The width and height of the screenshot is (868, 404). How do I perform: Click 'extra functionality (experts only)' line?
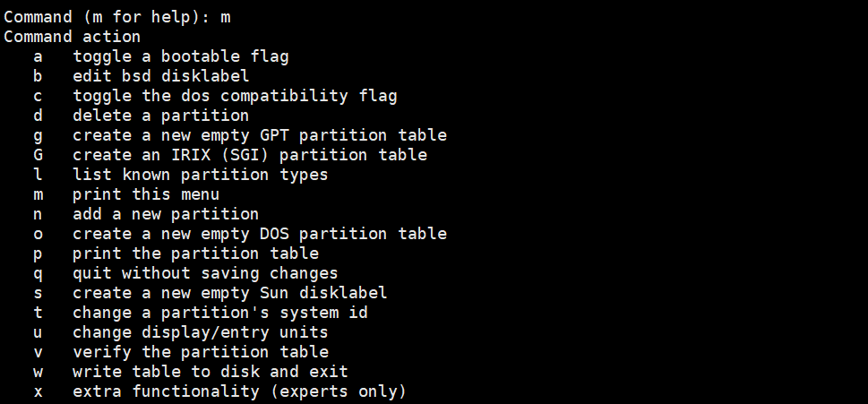[239, 391]
